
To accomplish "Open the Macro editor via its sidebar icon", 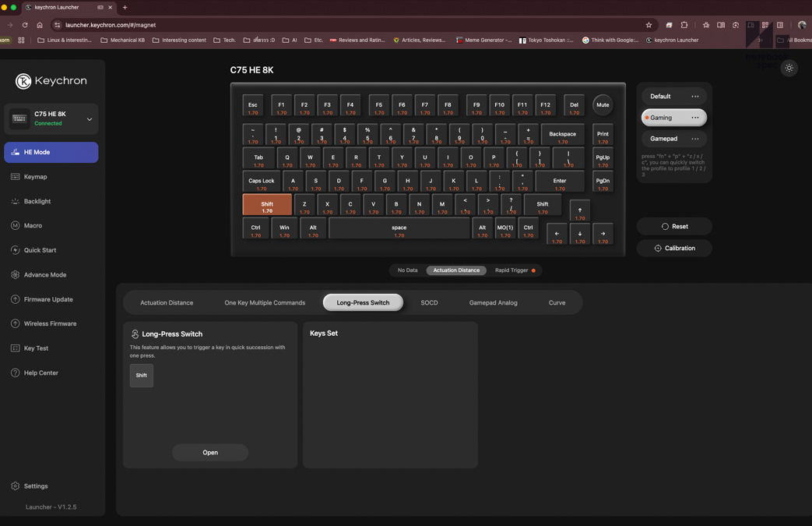I will (34, 225).
